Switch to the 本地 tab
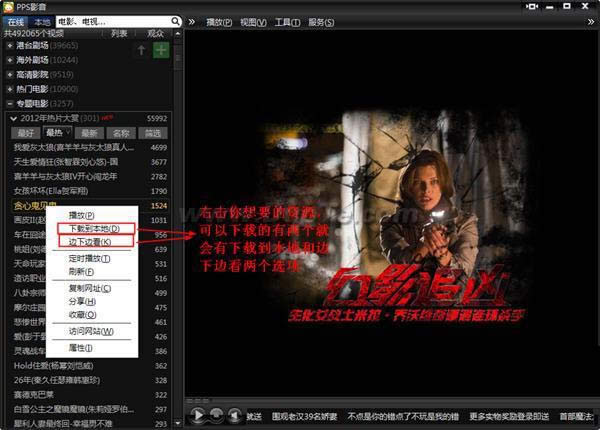Viewport: 600px width, 430px height. pyautogui.click(x=42, y=22)
